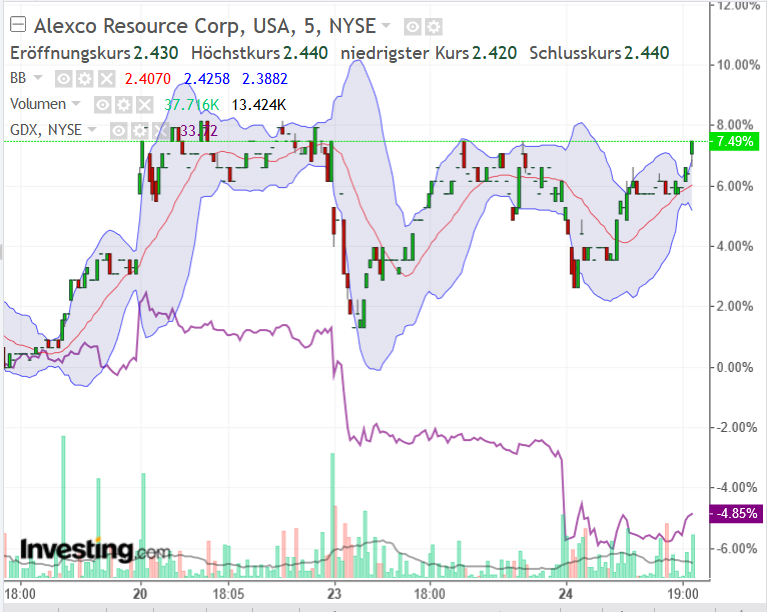Click the green volume value 37.716K

pyautogui.click(x=192, y=105)
